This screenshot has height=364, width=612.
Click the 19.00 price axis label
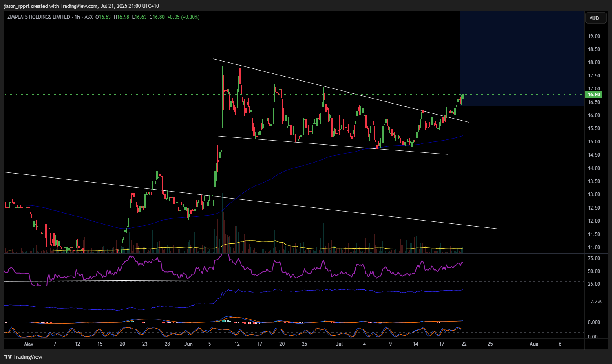click(594, 36)
